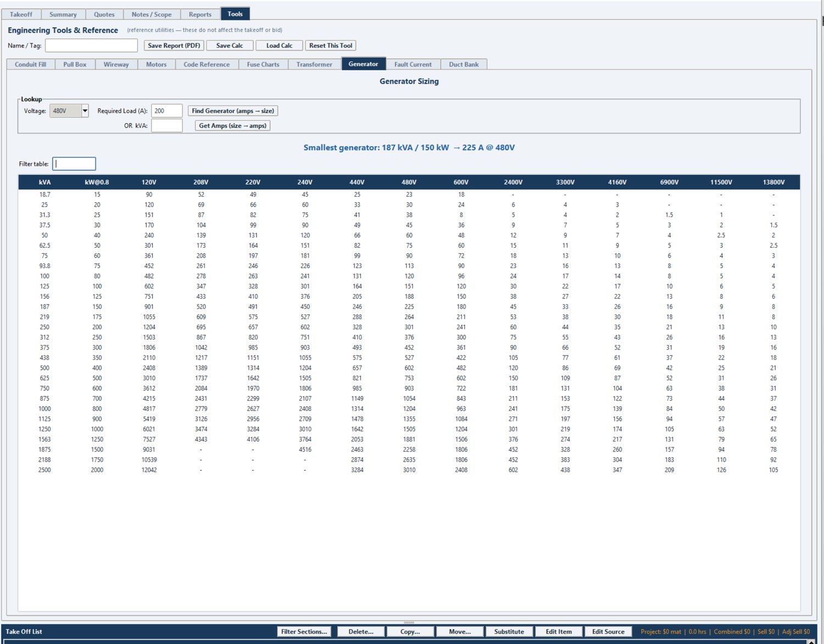Click the 208V column header
Image resolution: width=824 pixels, height=644 pixels.
tap(201, 182)
